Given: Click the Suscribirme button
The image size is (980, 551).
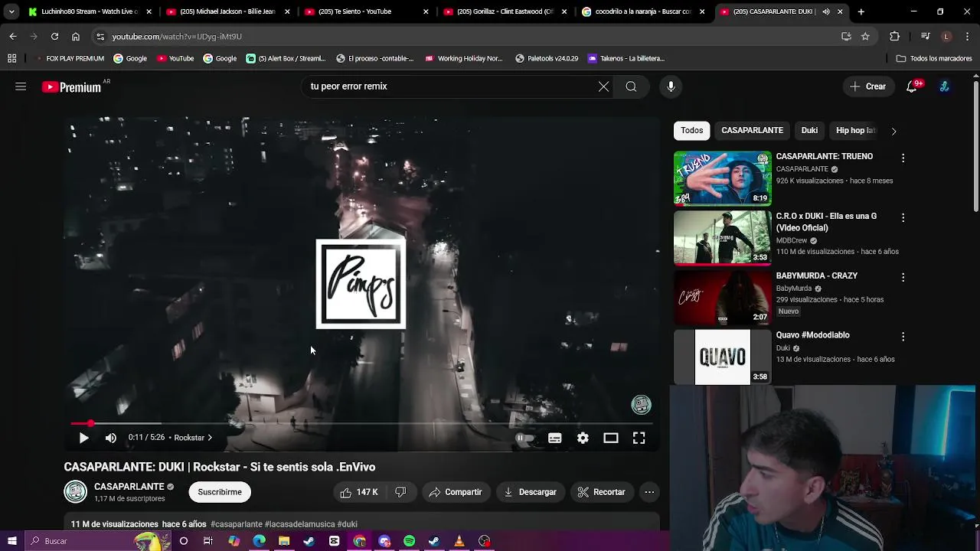Looking at the screenshot, I should pyautogui.click(x=220, y=492).
